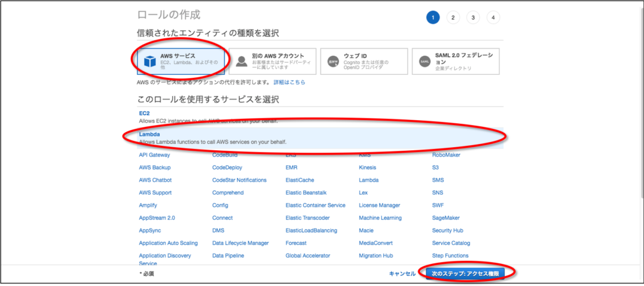The image size is (644, 286).
Task: Select the RoboMaker service link
Action: 446,155
